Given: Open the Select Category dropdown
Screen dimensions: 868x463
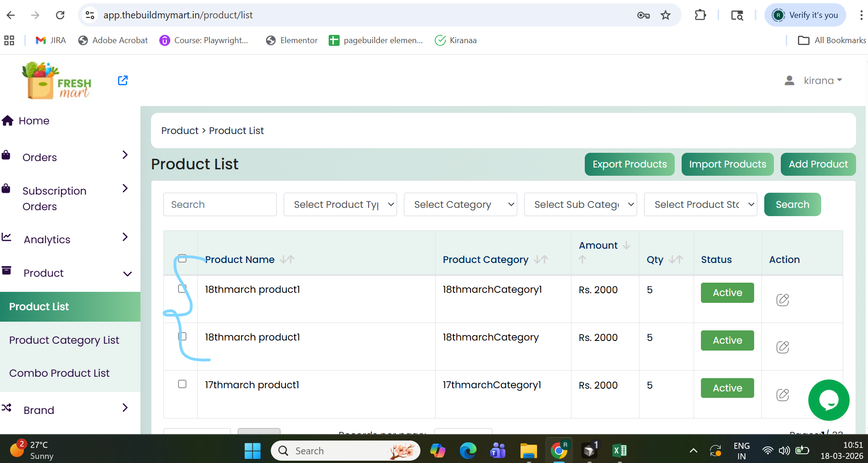Looking at the screenshot, I should pos(460,204).
